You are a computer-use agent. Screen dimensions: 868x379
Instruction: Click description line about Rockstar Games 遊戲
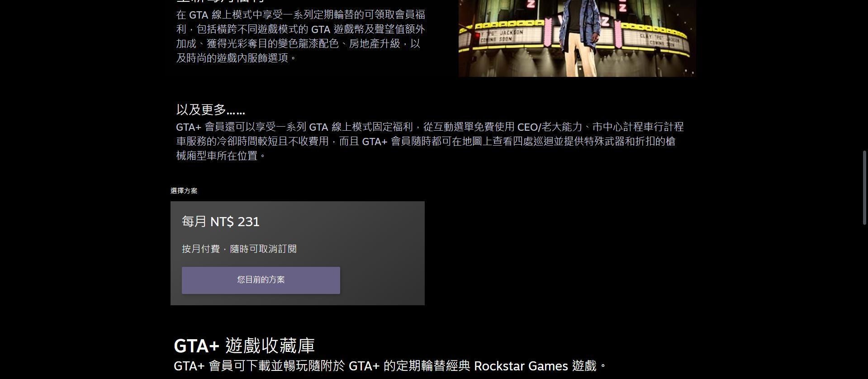point(390,366)
